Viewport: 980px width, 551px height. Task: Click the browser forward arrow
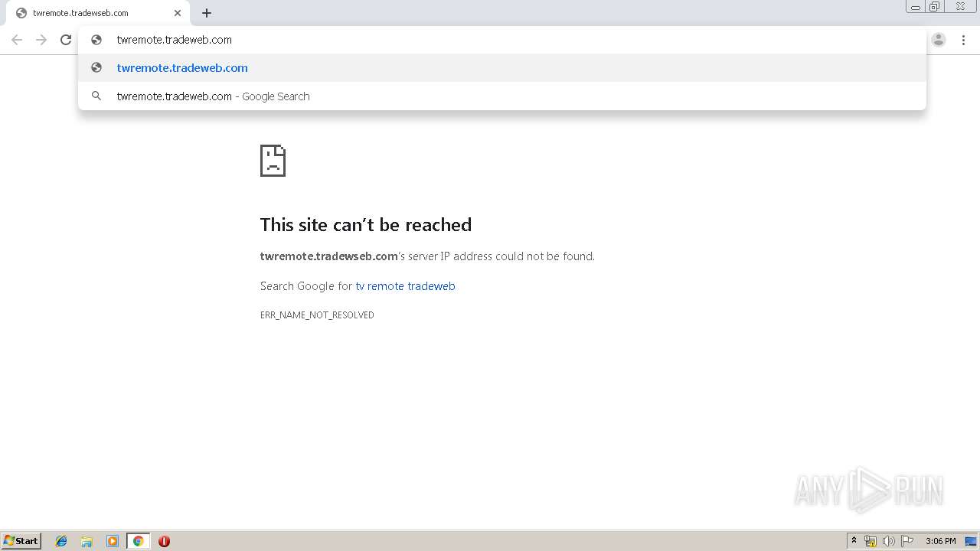pos(41,40)
